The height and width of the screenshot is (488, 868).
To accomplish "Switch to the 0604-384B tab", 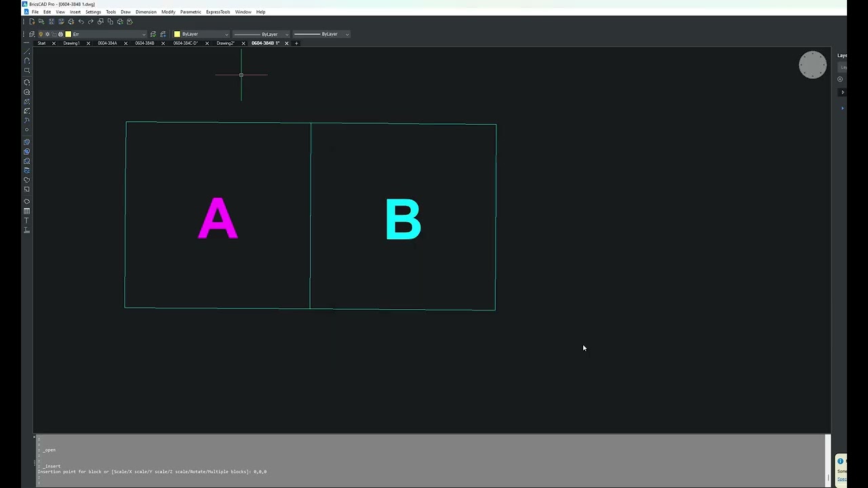I will tap(144, 43).
